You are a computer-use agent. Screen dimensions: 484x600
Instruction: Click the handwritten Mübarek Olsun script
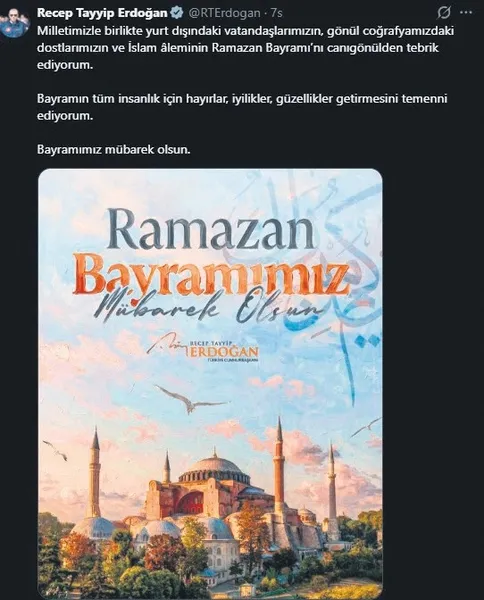click(x=209, y=306)
